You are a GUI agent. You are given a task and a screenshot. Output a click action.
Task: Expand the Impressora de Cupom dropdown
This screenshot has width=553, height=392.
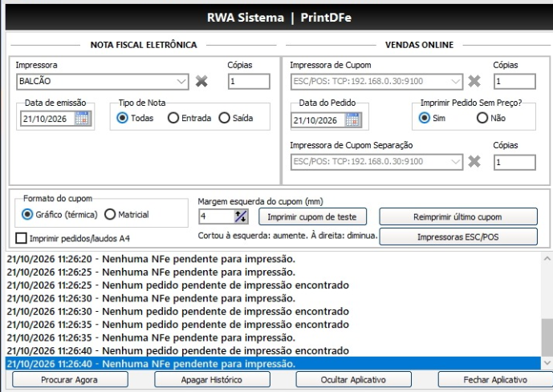455,82
